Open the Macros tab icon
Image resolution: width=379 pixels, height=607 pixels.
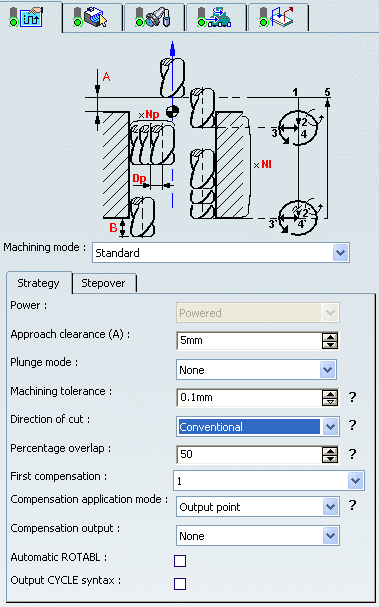(x=278, y=18)
